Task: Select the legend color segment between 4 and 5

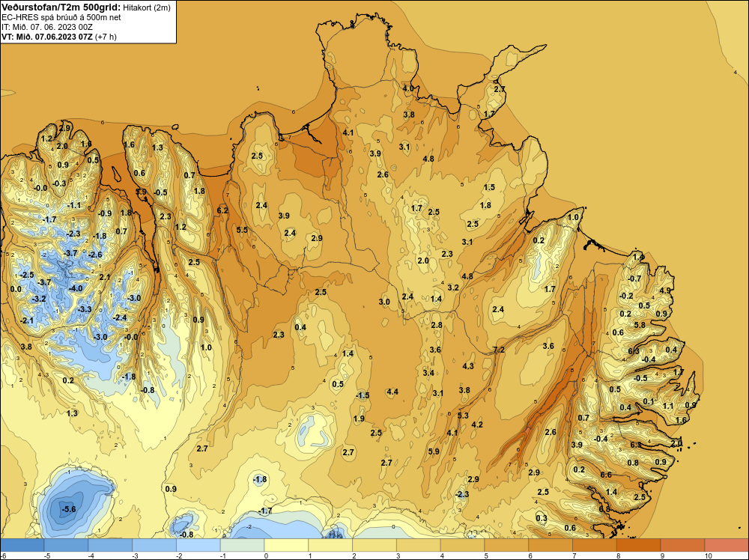Action: coord(462,545)
